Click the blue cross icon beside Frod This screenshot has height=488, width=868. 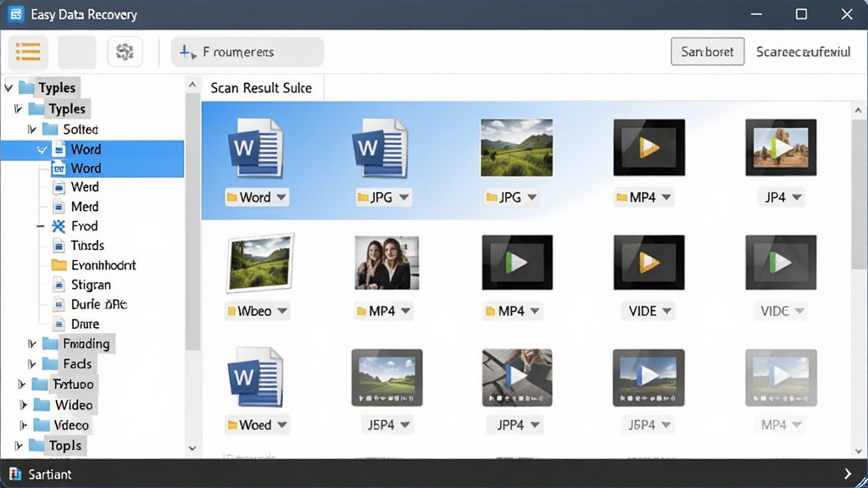[x=58, y=225]
